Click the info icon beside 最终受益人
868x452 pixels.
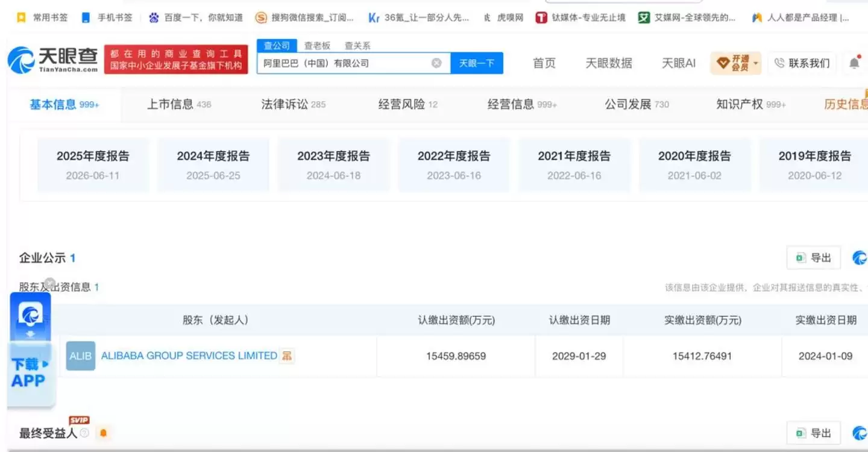[x=84, y=433]
